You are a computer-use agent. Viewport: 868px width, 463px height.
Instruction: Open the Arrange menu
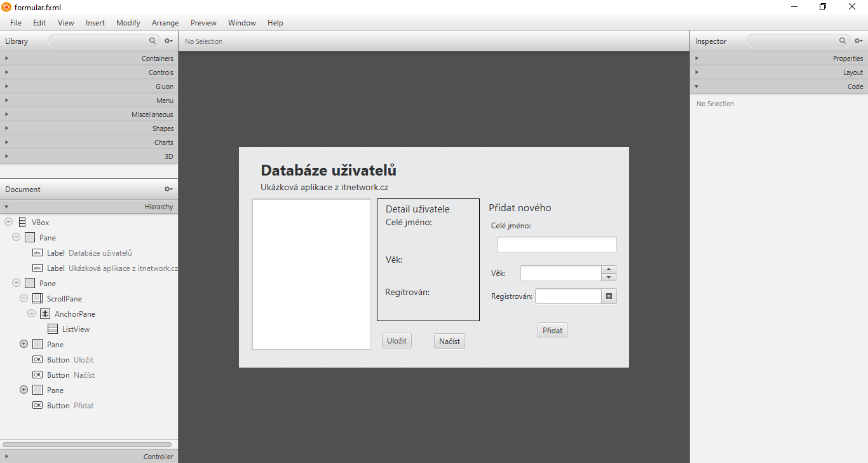(x=165, y=23)
